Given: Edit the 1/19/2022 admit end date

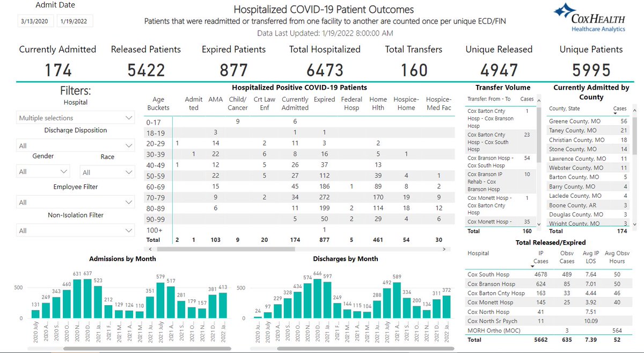Looking at the screenshot, I should [75, 21].
